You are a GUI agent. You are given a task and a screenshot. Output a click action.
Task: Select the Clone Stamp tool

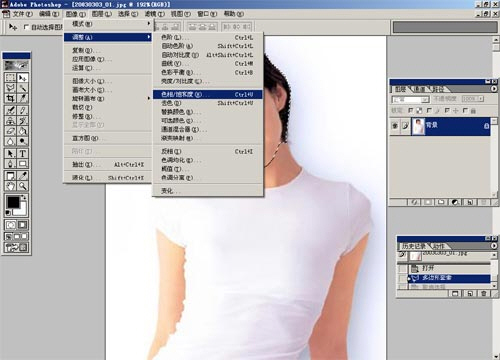10,120
